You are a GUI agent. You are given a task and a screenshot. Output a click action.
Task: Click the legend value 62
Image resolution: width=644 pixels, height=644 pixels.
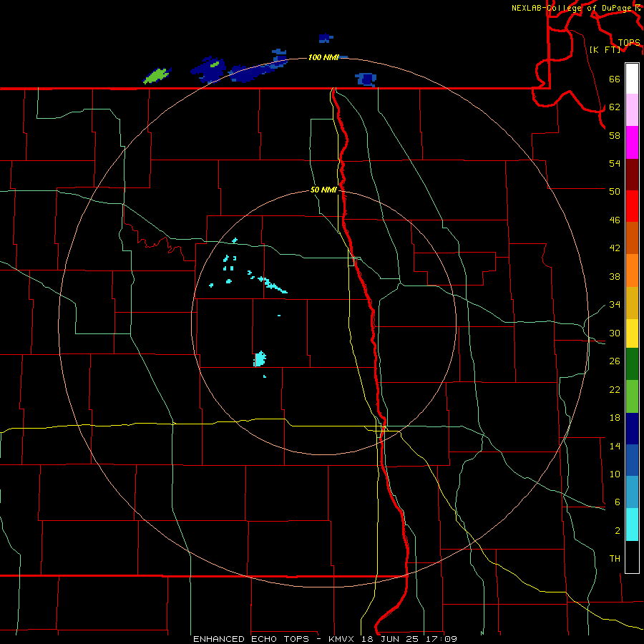pos(615,107)
